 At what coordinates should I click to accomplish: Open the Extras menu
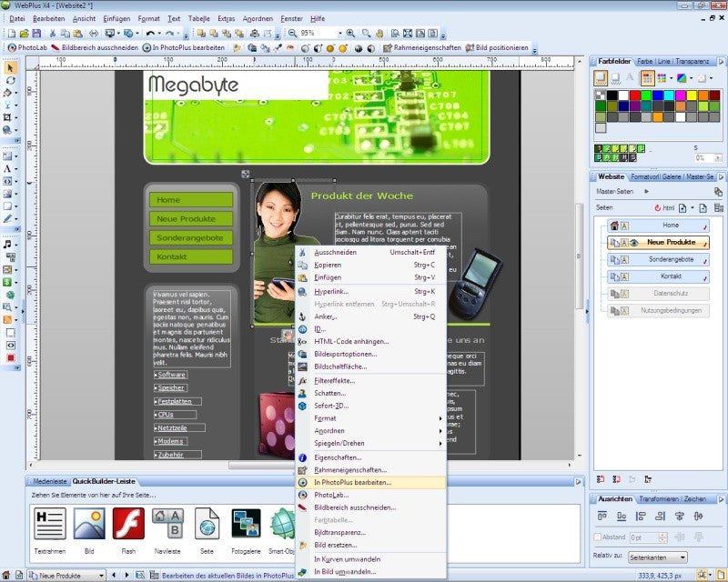tap(226, 18)
